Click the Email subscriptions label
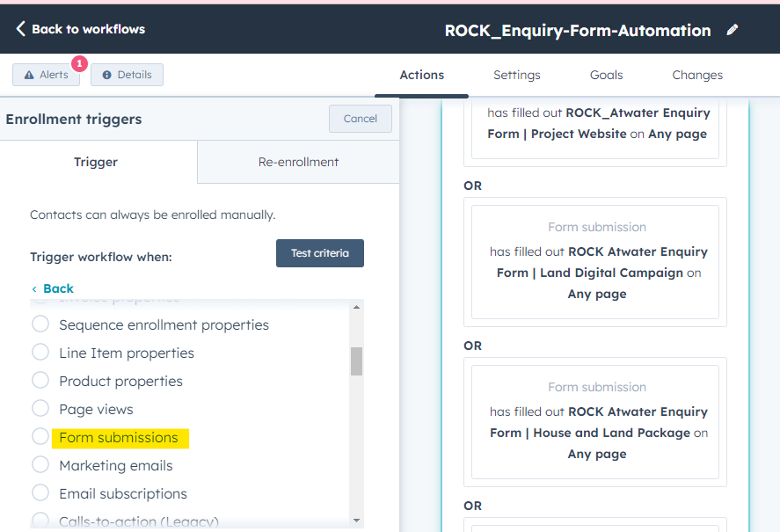Viewport: 780px width, 532px height. point(123,493)
